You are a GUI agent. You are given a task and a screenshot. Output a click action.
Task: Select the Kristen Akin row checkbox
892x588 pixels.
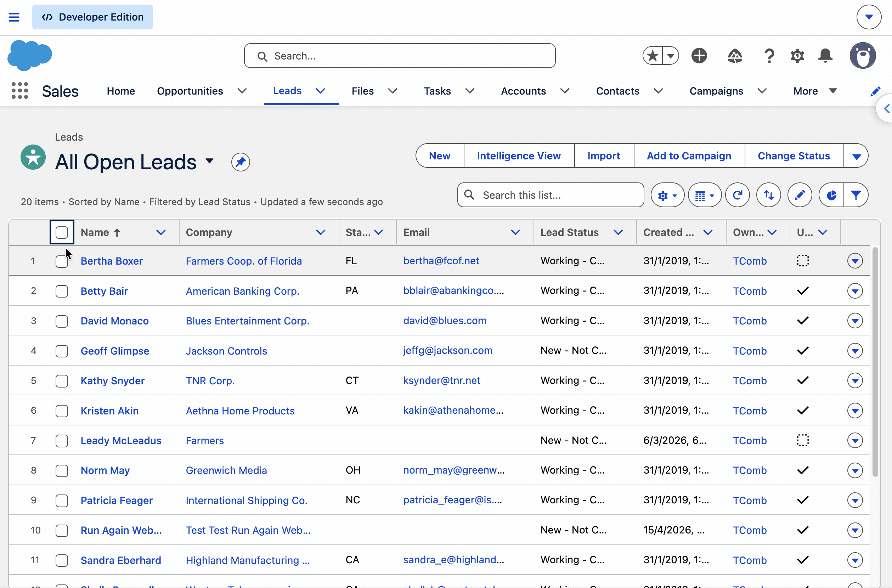(62, 411)
